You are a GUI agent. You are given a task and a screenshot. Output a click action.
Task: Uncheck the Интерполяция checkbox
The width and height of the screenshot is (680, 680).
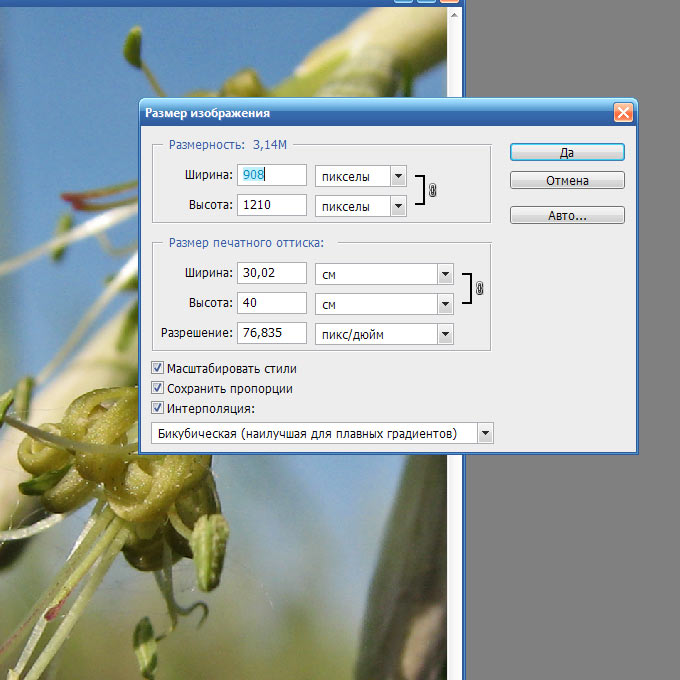157,408
